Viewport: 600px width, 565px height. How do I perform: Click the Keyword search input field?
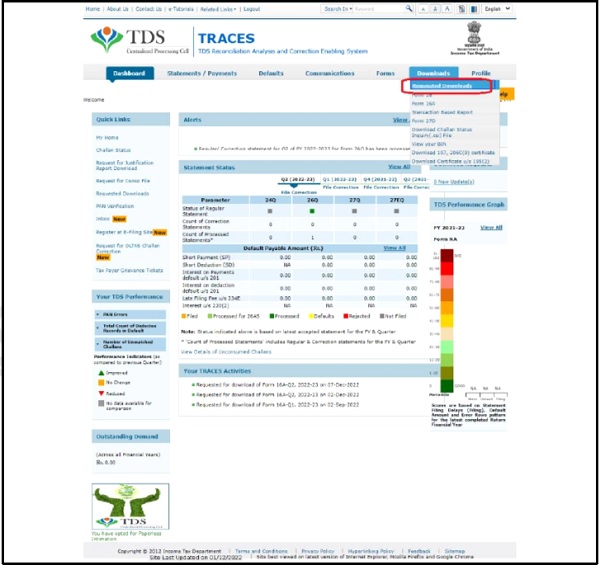(x=378, y=9)
